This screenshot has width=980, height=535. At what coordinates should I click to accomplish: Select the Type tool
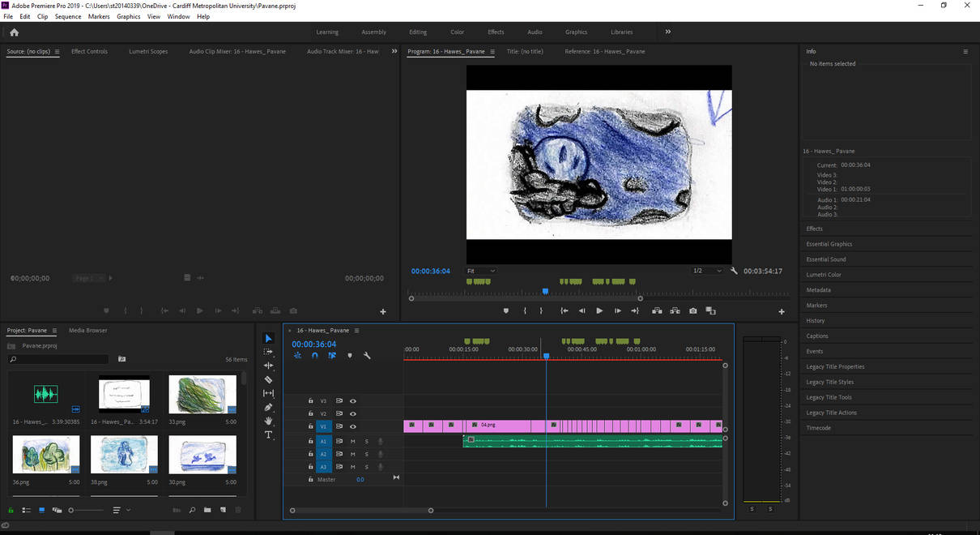point(269,434)
